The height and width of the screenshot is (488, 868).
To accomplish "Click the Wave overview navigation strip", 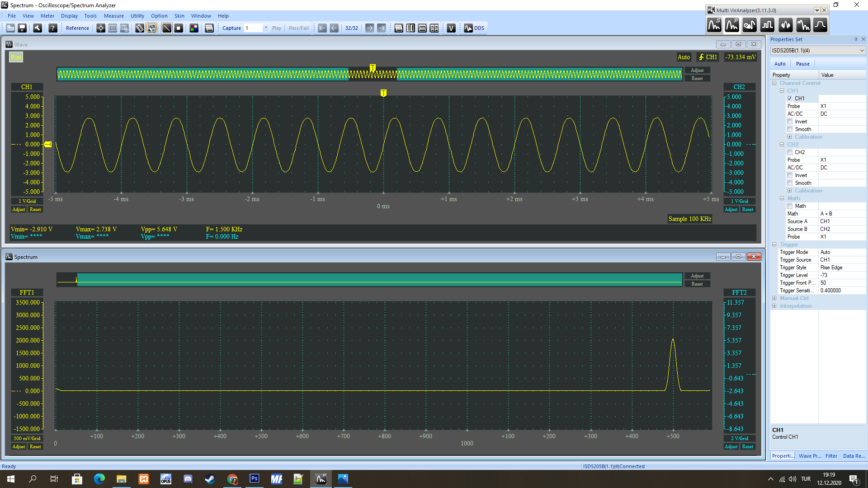I will point(369,74).
